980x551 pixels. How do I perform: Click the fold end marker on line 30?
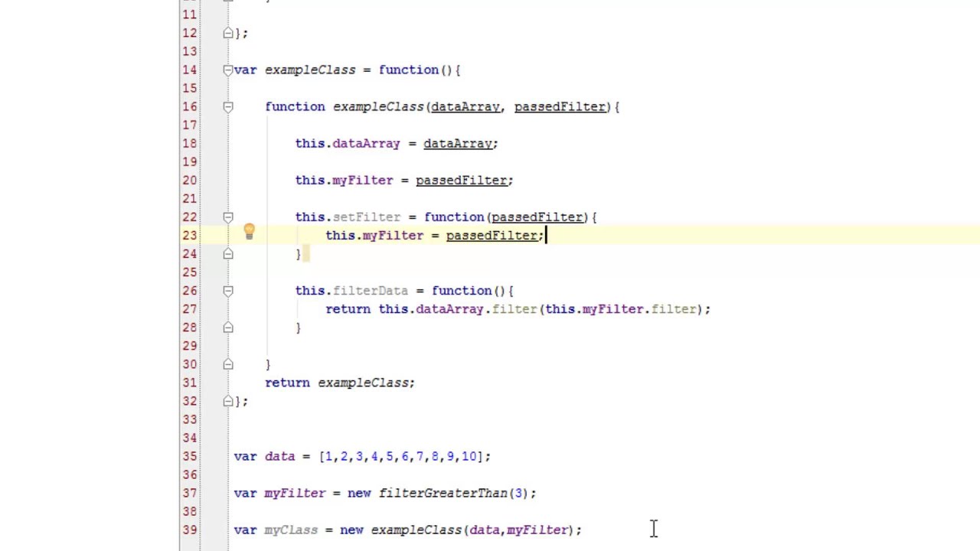pyautogui.click(x=228, y=364)
